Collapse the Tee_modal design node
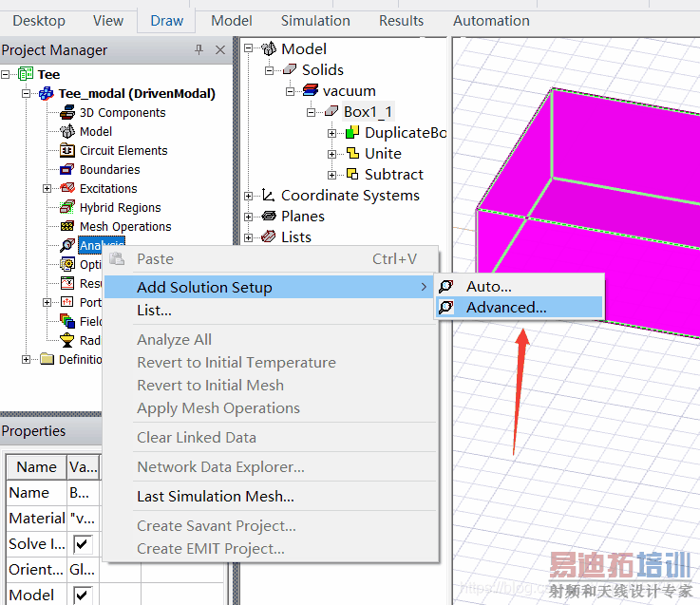 (x=27, y=93)
